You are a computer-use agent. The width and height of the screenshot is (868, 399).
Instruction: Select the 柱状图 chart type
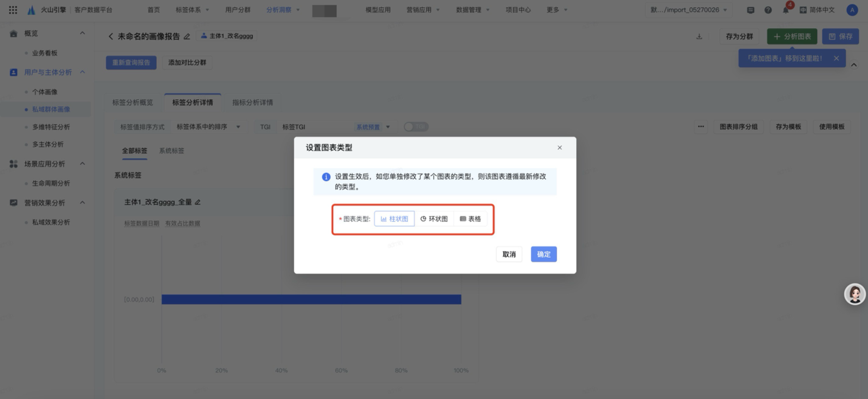tap(394, 219)
